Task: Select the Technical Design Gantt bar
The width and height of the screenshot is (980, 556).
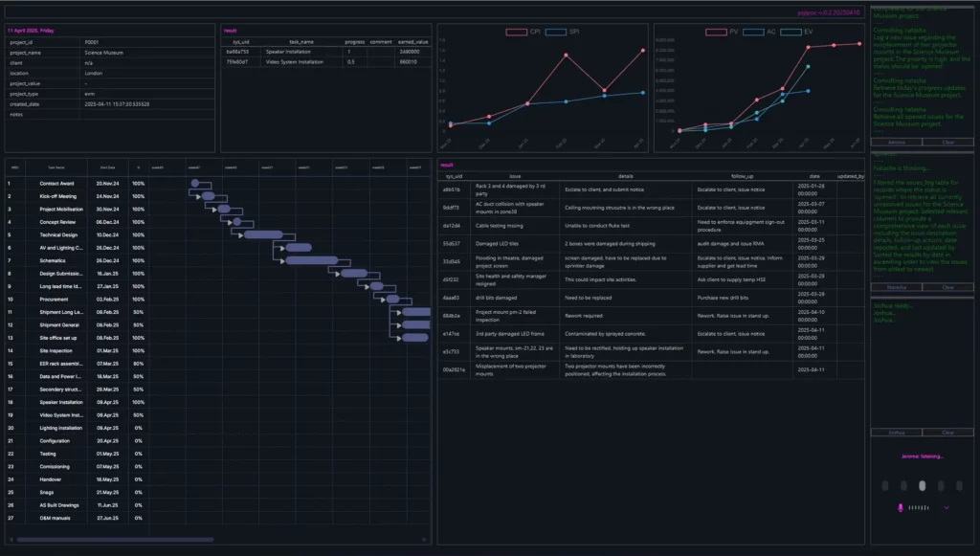Action: point(263,234)
